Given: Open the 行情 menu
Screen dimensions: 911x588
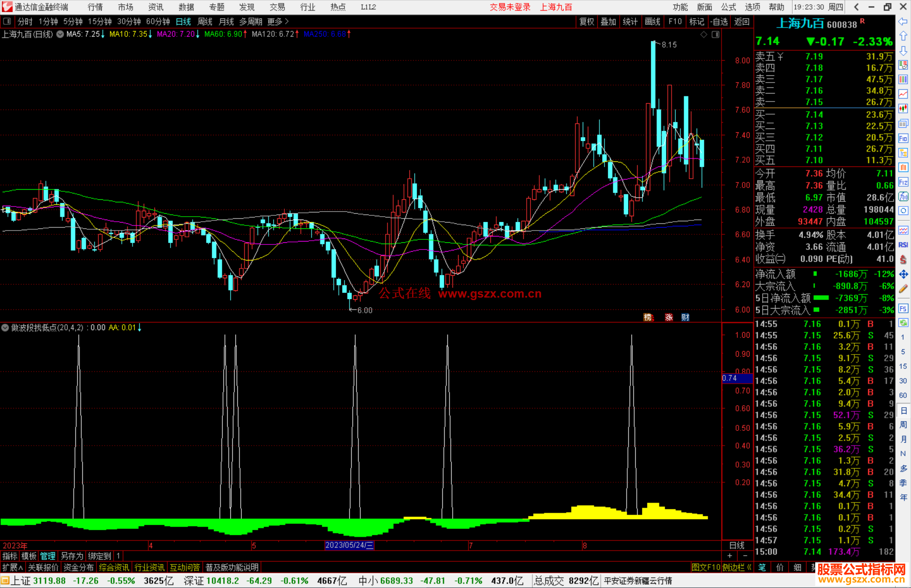Looking at the screenshot, I should click(95, 7).
